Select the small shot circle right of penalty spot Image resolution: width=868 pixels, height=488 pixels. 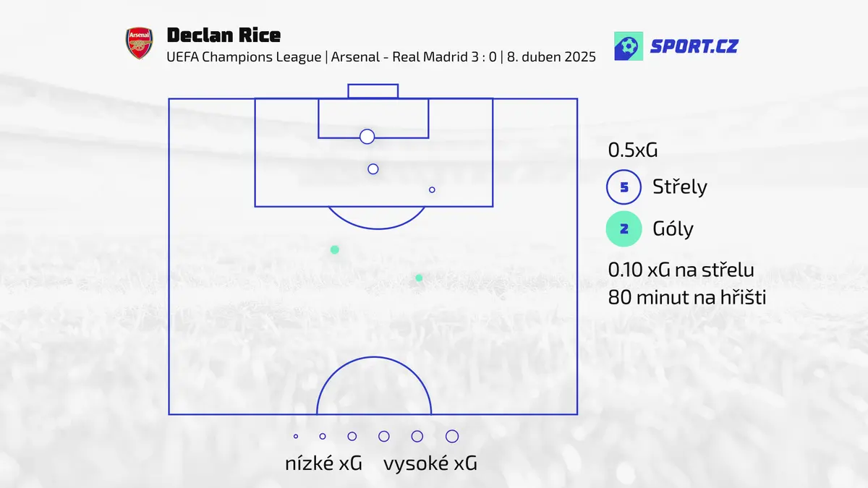point(432,190)
